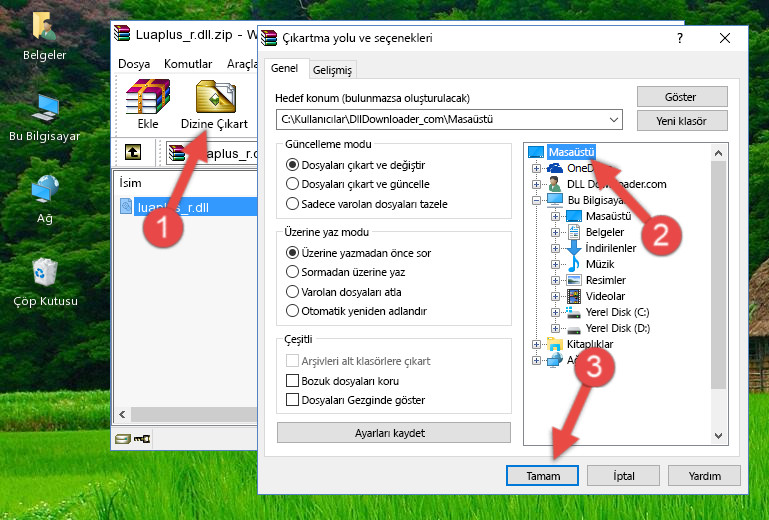This screenshot has height=520, width=769.
Task: Click the Yeni klasör button
Action: point(682,121)
